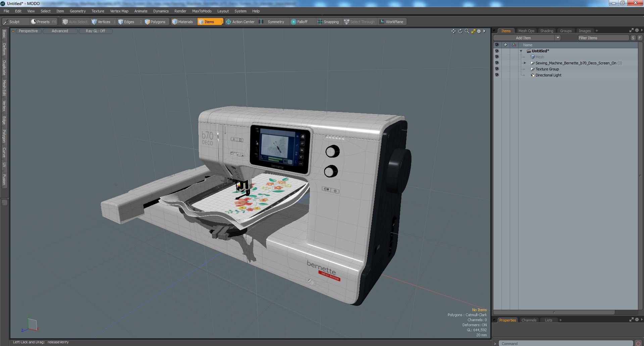The image size is (644, 346).
Task: Open the Mesh Edit sidebar tab
Action: pos(4,88)
